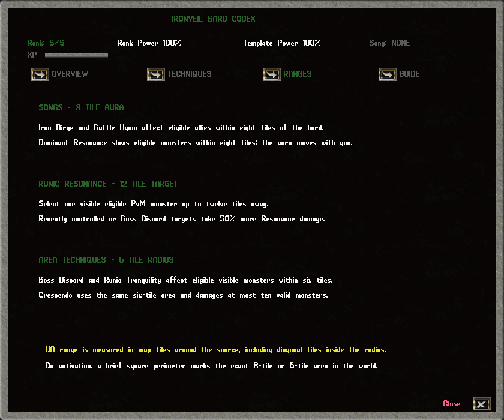The height and width of the screenshot is (420, 504).
Task: Click the Song: NONE status
Action: (x=389, y=43)
